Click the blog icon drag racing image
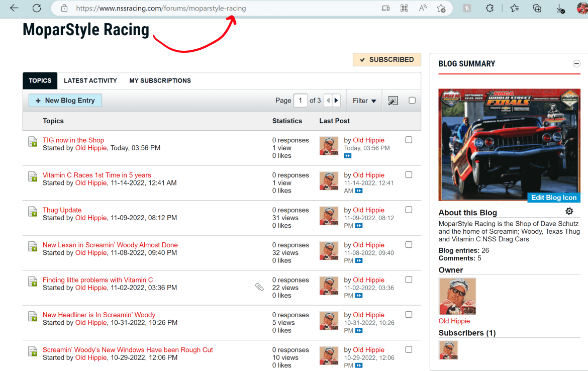The height and width of the screenshot is (371, 588). click(509, 145)
